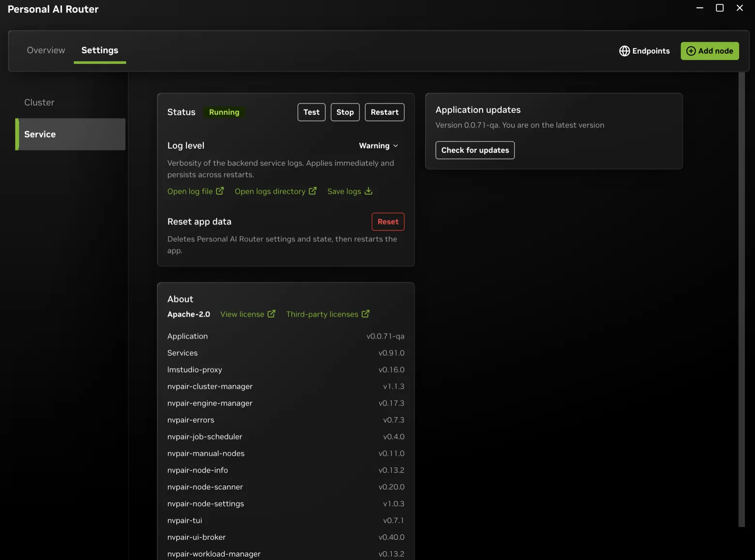View license link in About
Image resolution: width=755 pixels, height=560 pixels.
pyautogui.click(x=248, y=314)
